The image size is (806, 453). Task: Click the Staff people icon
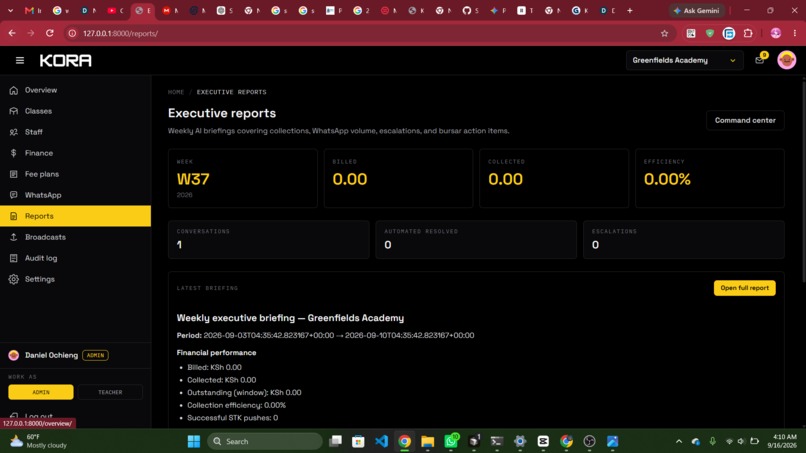point(14,132)
